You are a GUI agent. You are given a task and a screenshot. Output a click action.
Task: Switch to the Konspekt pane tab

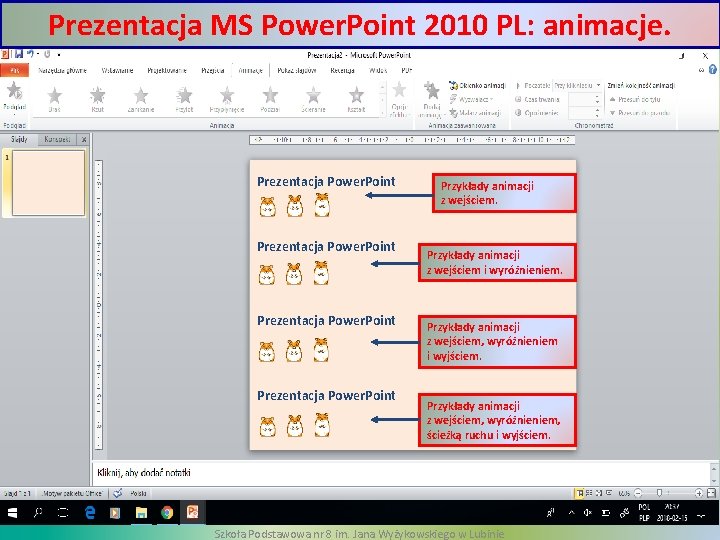57,139
